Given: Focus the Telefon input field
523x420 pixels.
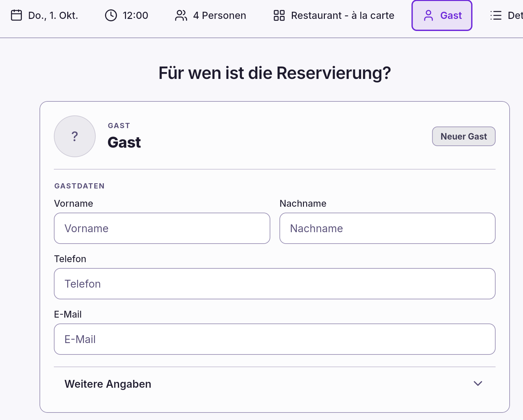Looking at the screenshot, I should [x=275, y=284].
